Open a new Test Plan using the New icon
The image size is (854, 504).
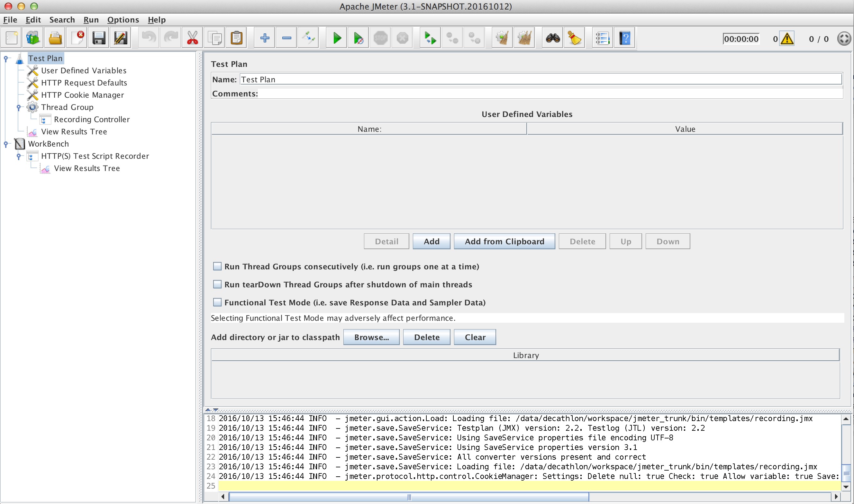(11, 38)
